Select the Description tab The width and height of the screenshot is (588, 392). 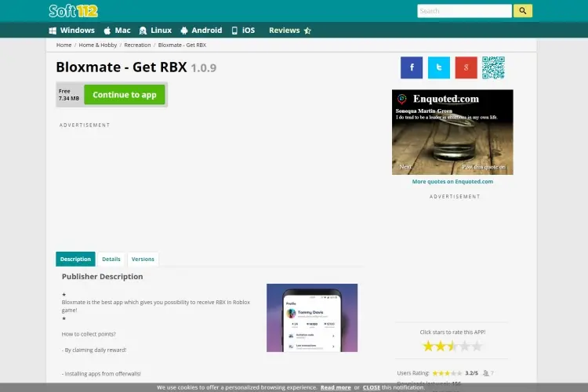pos(75,260)
